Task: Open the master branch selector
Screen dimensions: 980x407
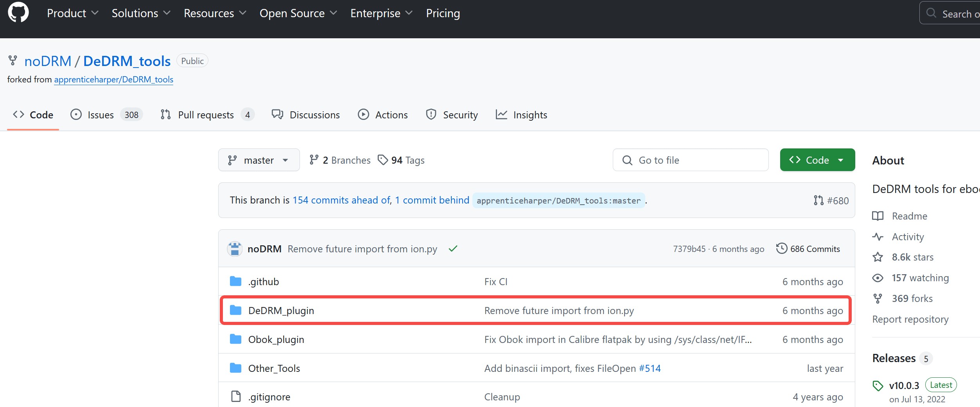Action: 259,160
